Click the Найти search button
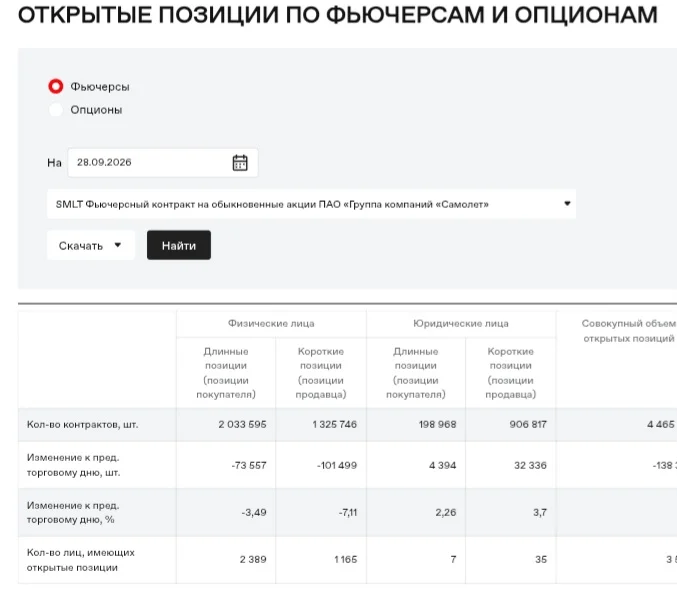677x608 pixels. coord(179,245)
